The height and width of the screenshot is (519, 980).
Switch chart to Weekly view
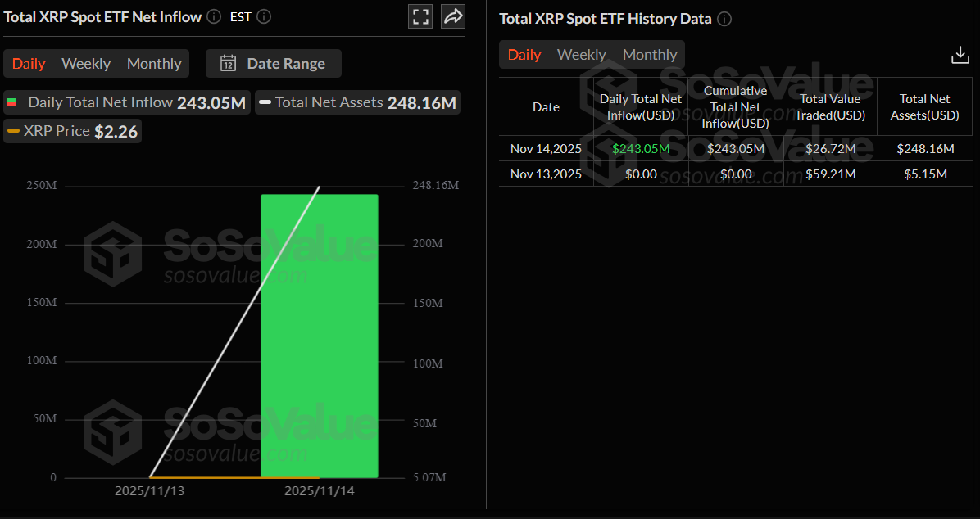[86, 64]
